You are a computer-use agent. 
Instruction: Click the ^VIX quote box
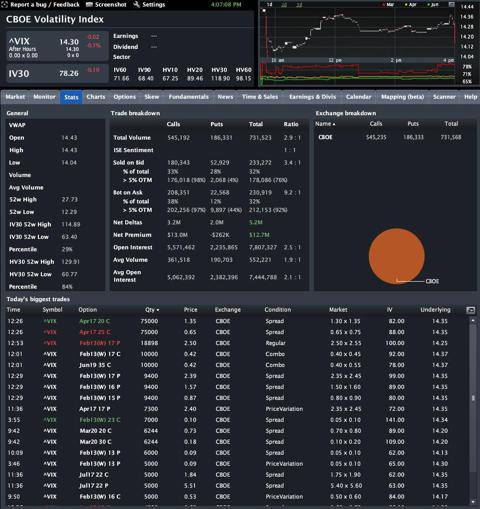pos(57,46)
